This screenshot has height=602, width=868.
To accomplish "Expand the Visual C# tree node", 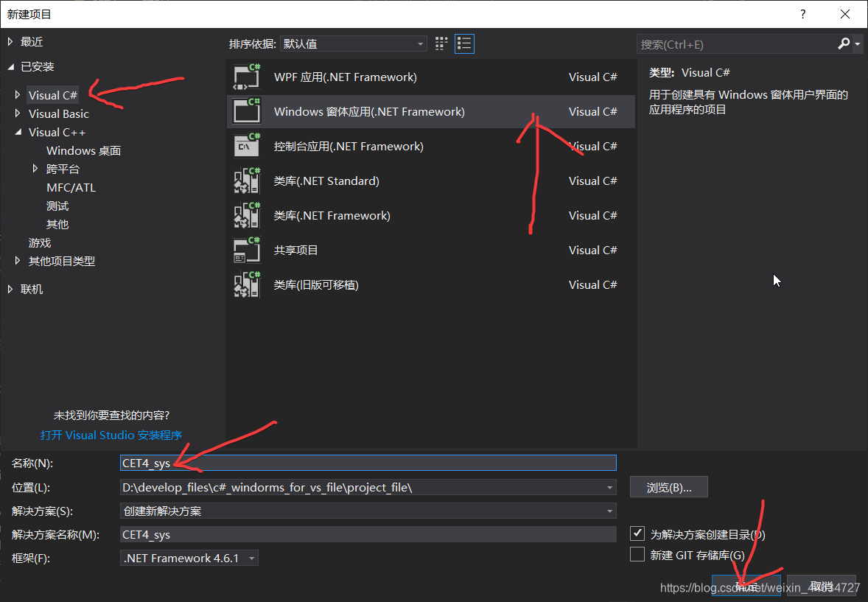I will click(x=18, y=95).
